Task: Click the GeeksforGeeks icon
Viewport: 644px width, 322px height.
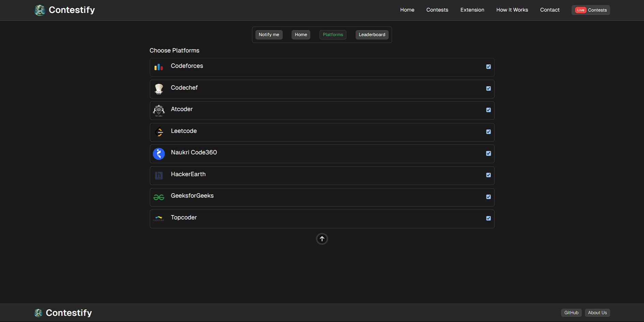Action: [x=159, y=197]
